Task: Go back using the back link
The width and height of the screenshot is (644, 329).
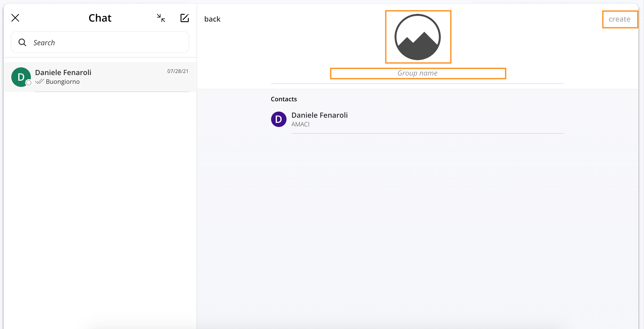Action: click(212, 19)
